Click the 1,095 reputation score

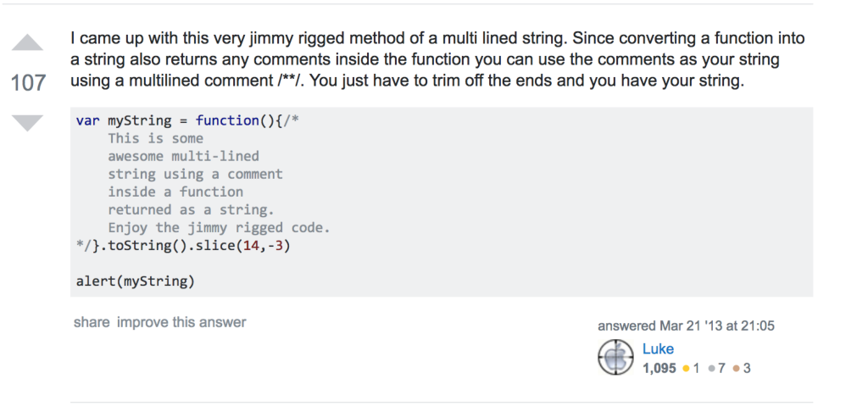[659, 368]
